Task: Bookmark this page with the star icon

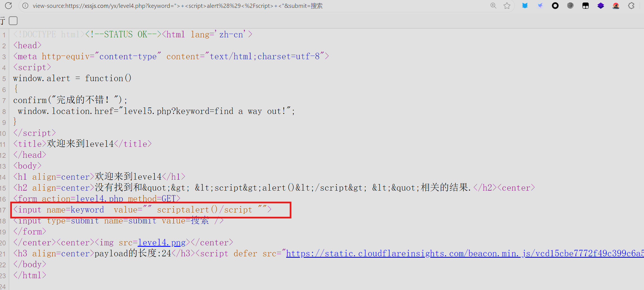Action: (x=507, y=6)
